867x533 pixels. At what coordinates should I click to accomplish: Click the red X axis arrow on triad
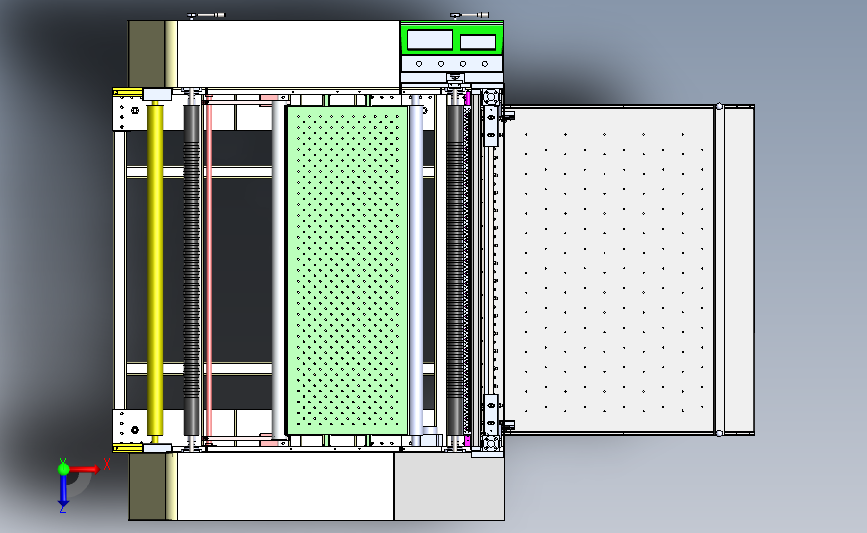coord(85,469)
